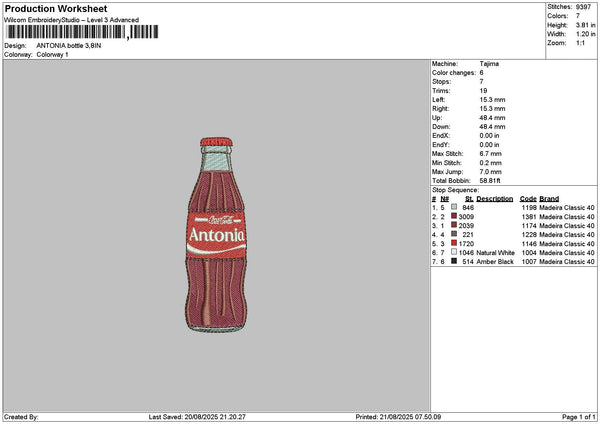The image size is (600, 424).
Task: Click the Width value 1.20 in
Action: pos(585,34)
